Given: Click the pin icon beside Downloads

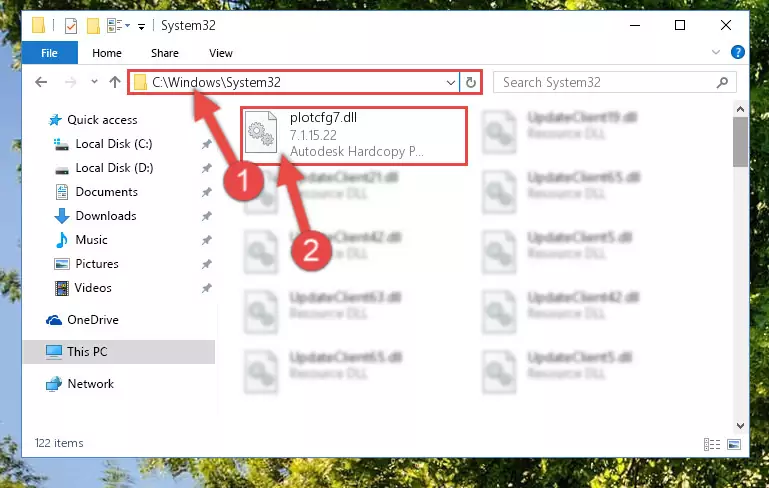Looking at the screenshot, I should point(206,216).
